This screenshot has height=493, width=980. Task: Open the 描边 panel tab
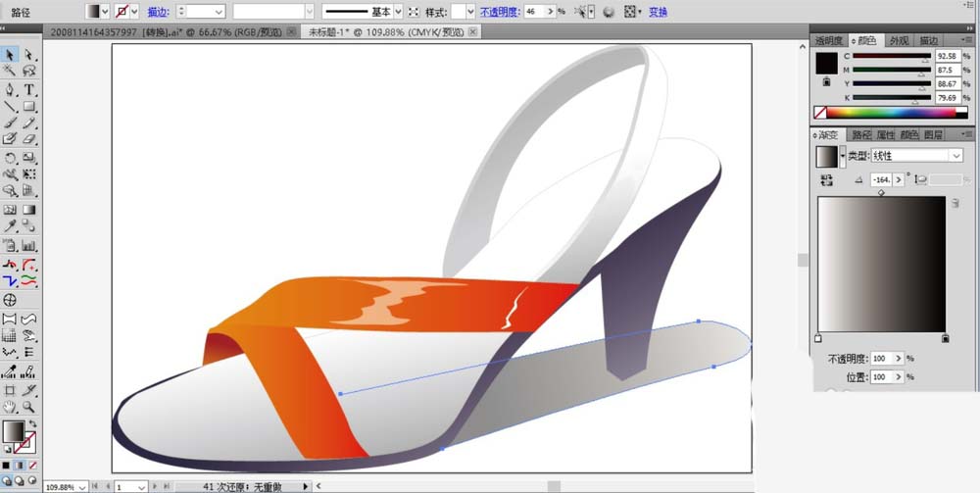tap(928, 40)
